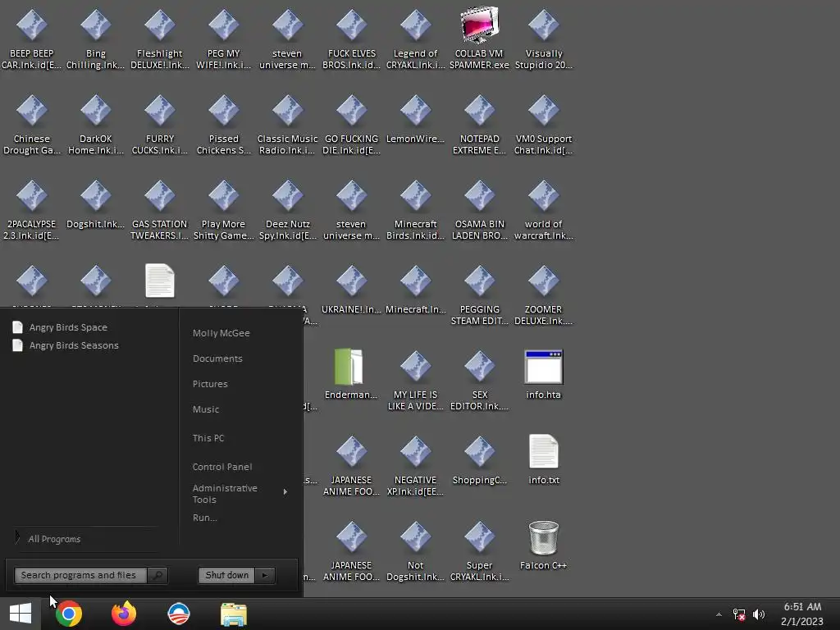Open the Run... dialog entry

click(x=204, y=518)
